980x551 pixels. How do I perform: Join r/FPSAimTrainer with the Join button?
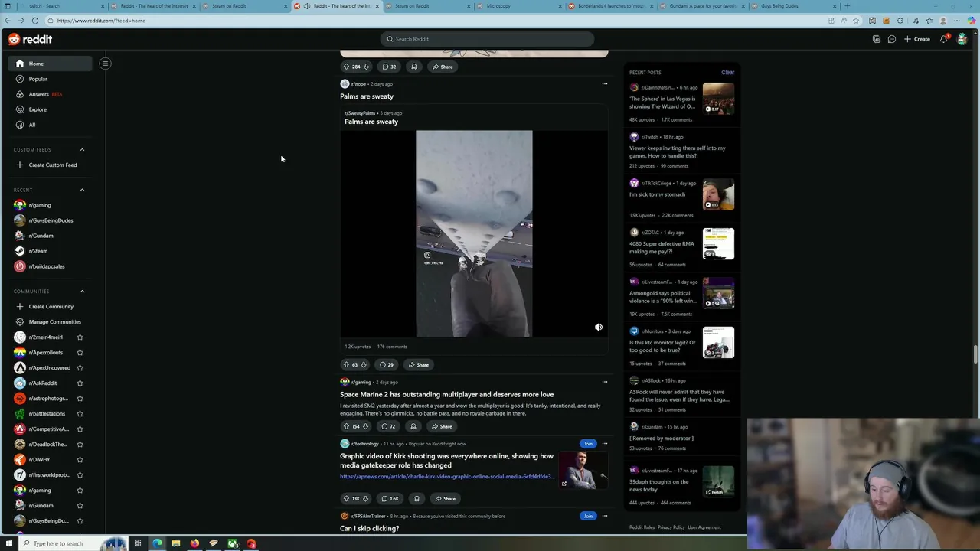pos(588,516)
